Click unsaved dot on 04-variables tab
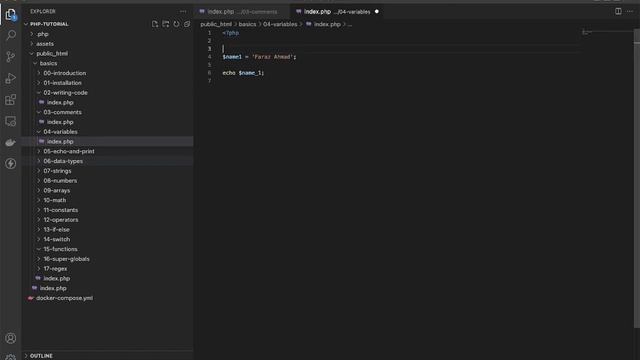640x360 pixels. click(376, 12)
